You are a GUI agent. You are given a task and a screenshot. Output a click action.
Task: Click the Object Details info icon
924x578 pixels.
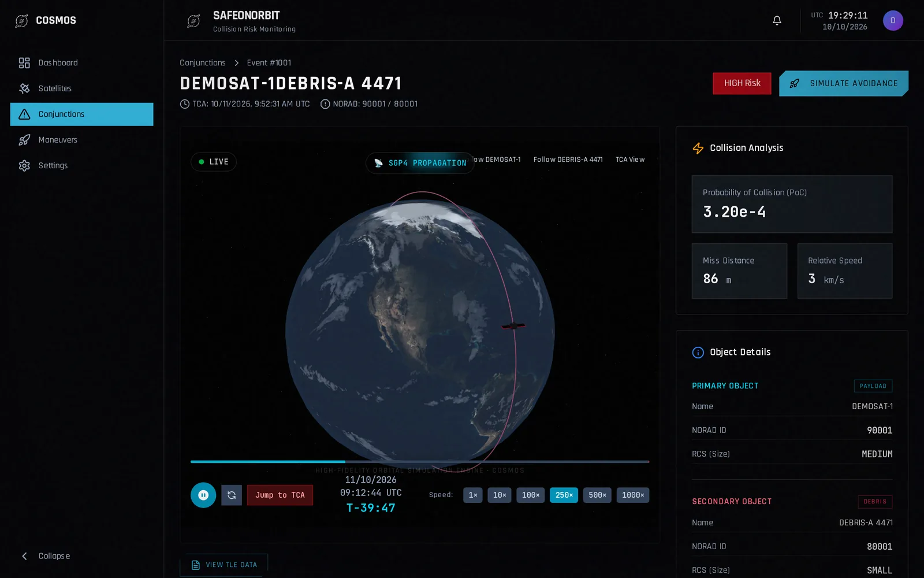698,353
